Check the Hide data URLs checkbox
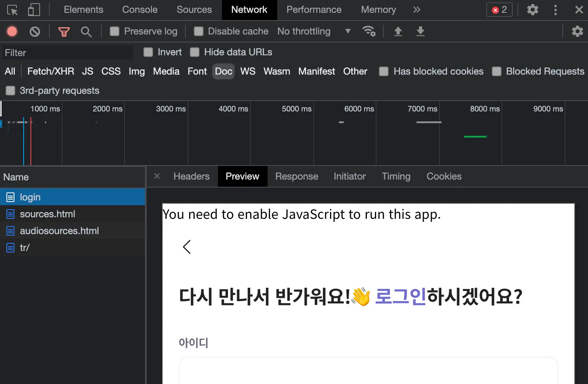Image resolution: width=588 pixels, height=384 pixels. click(x=195, y=52)
